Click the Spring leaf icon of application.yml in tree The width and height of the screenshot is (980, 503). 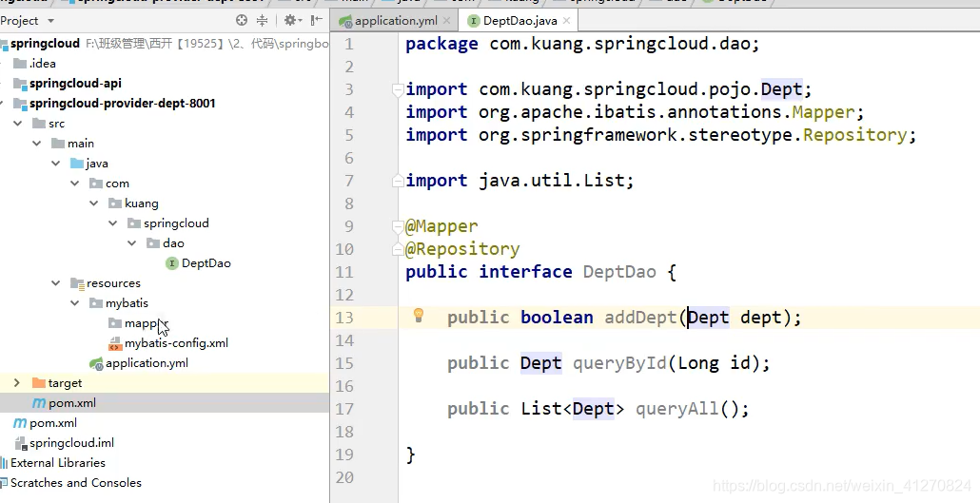(96, 363)
